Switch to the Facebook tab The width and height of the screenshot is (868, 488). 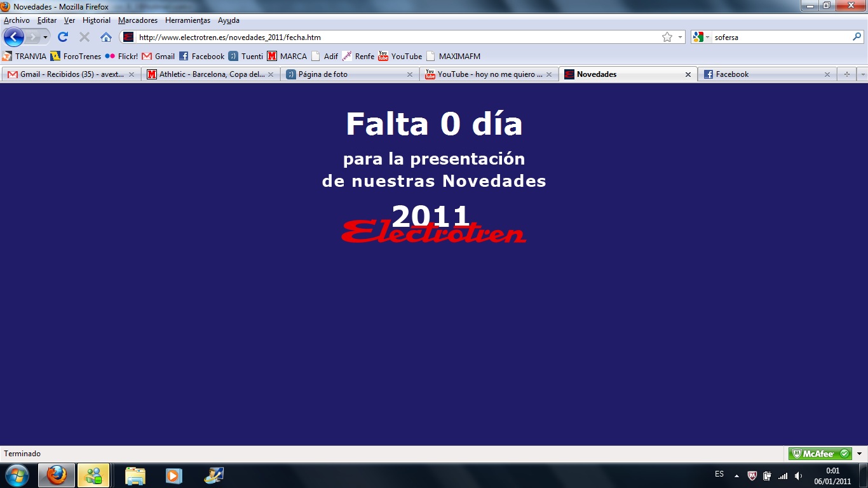tap(767, 74)
